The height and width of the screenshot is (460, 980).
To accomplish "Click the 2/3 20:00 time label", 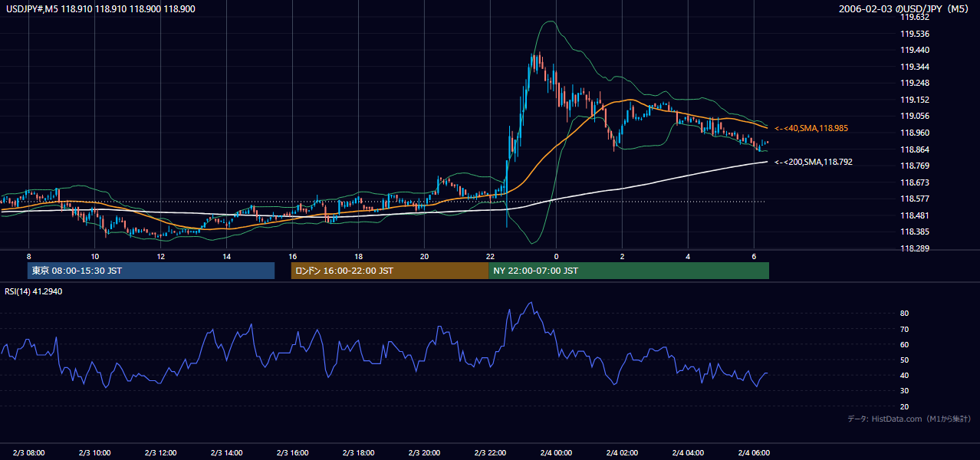I will pyautogui.click(x=424, y=452).
